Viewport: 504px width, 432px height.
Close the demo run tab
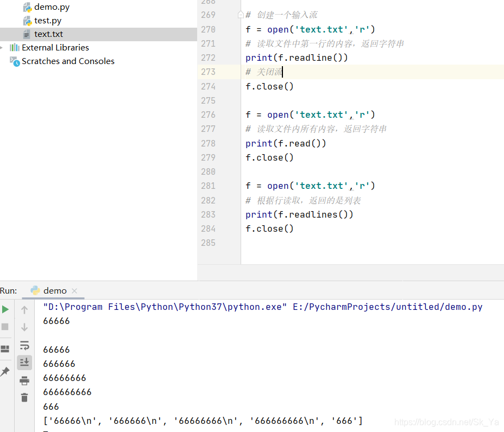coord(74,291)
